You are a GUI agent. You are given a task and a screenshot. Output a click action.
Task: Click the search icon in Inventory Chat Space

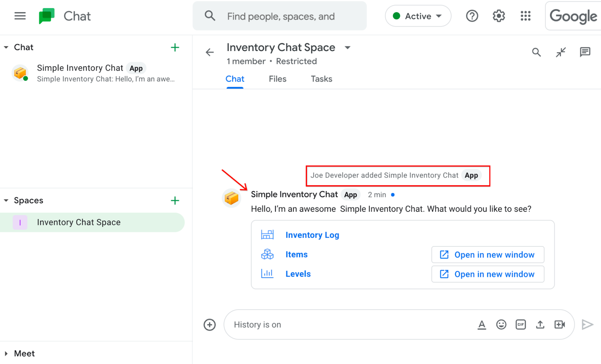(x=536, y=52)
